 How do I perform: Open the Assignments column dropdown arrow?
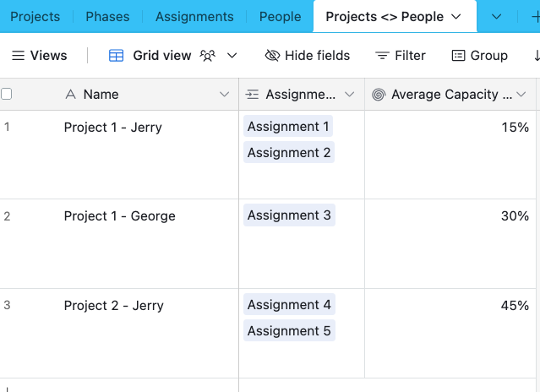pyautogui.click(x=350, y=95)
